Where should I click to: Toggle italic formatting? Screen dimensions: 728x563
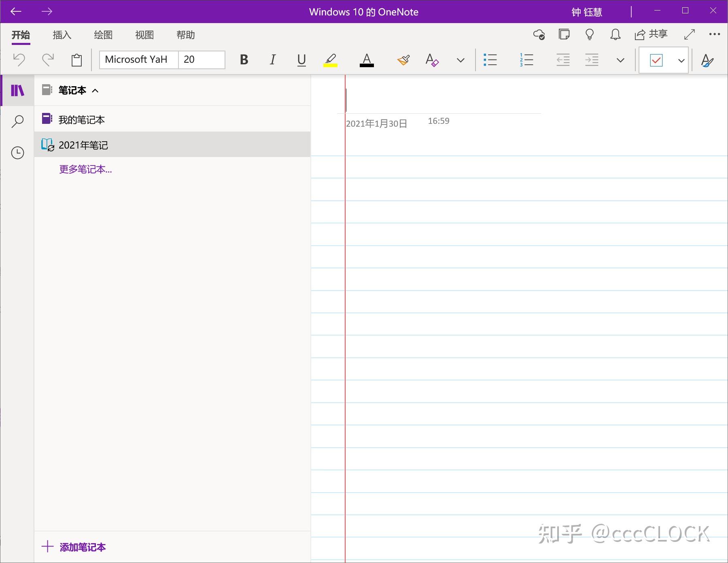[x=272, y=60]
